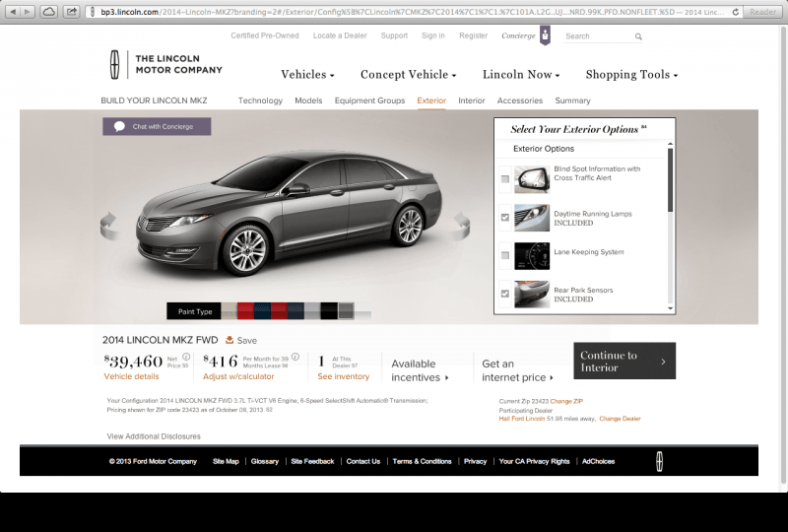
Task: Click Continue to Interior button
Action: (624, 362)
